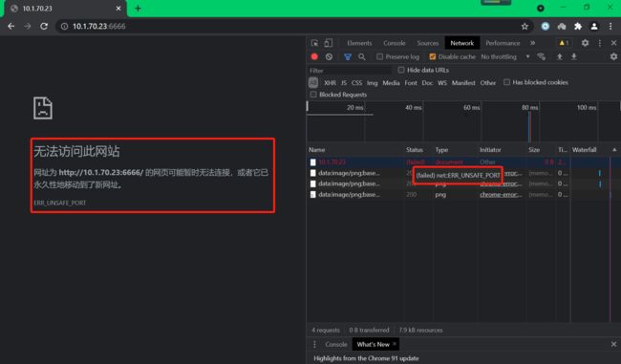Toggle the network filter funnel icon
This screenshot has height=364, width=621.
coord(348,57)
